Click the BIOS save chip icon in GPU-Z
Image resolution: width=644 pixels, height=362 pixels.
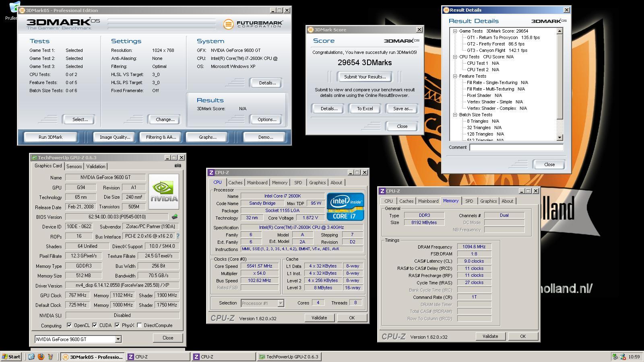(x=175, y=217)
